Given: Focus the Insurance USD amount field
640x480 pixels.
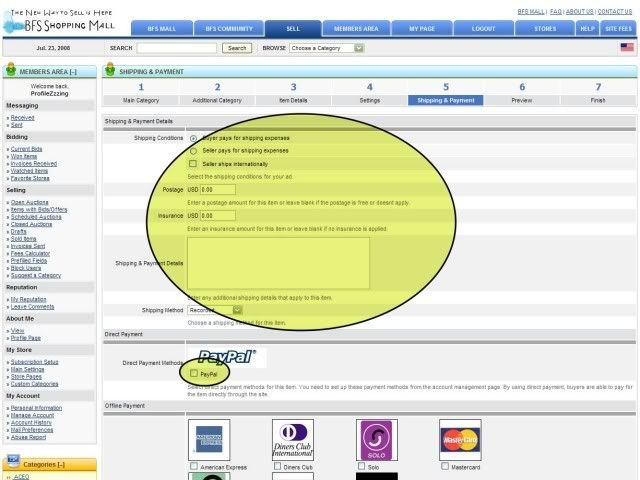Looking at the screenshot, I should 218,216.
